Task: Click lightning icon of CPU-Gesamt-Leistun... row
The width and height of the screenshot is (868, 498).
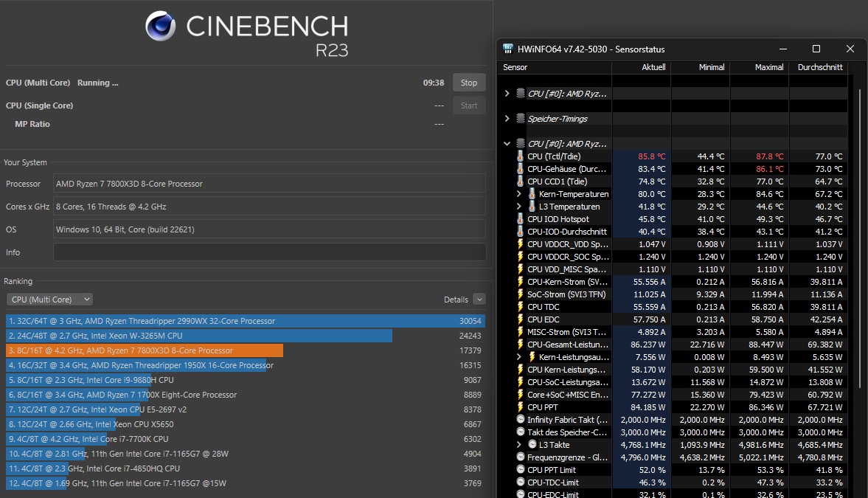Action: point(521,345)
